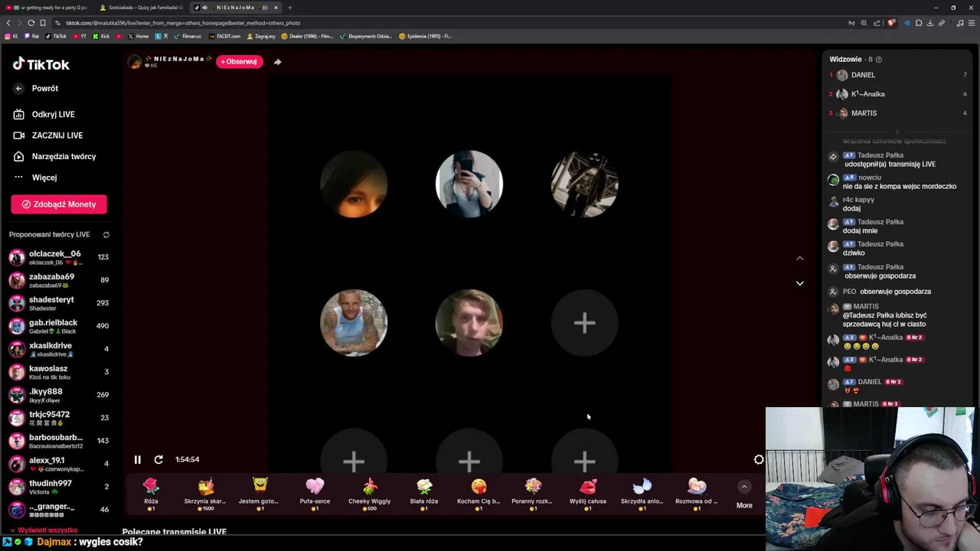Open Kick bookmark in bookmarks bar

(102, 36)
